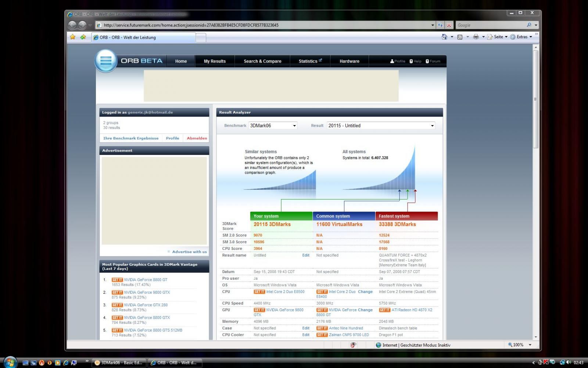The image size is (588, 368).
Task: Open the Result 20115 - Untitled dropdown
Action: [381, 125]
